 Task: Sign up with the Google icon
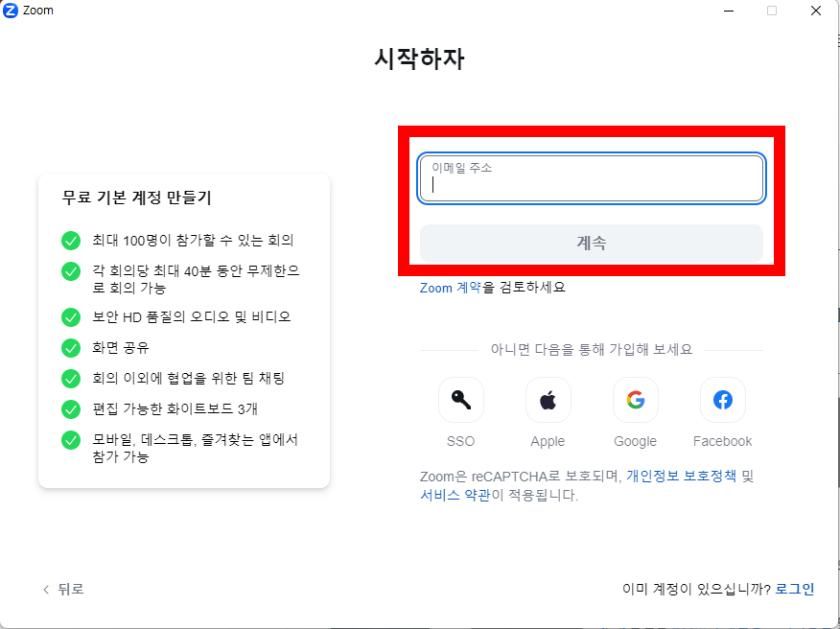(x=635, y=400)
